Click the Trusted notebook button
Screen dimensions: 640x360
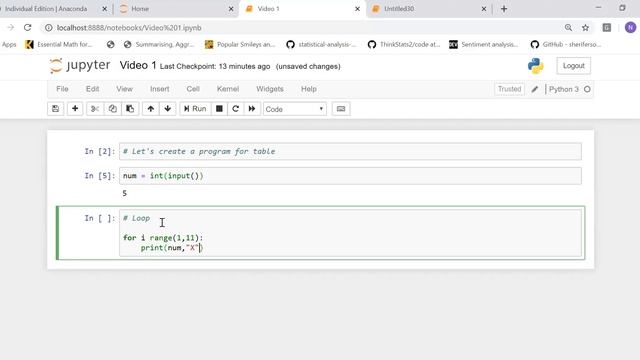[x=509, y=89]
